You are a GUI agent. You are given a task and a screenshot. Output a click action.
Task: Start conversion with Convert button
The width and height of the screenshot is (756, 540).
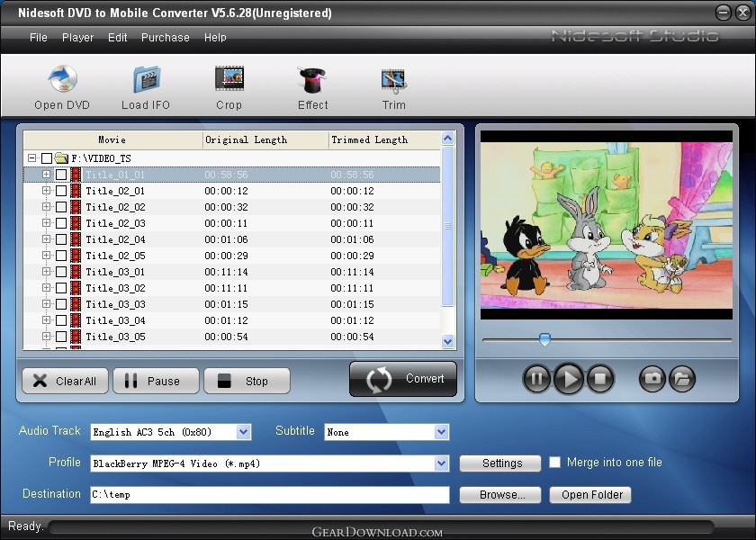403,379
